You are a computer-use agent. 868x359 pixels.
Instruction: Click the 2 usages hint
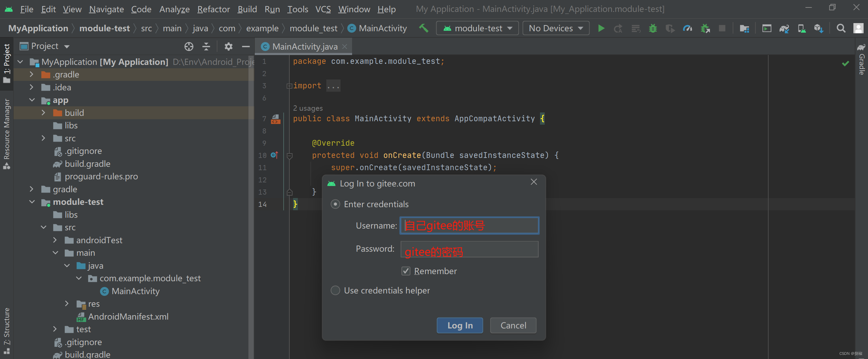(x=308, y=108)
